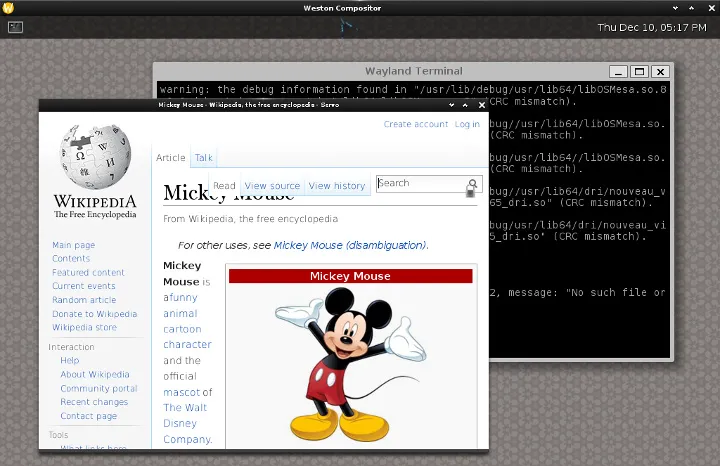Open the Community portal link
The height and width of the screenshot is (466, 720).
click(99, 388)
